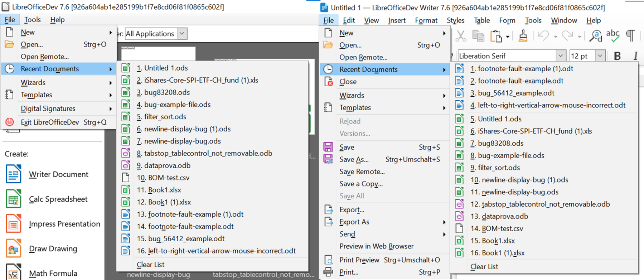The image size is (644, 280).
Task: Open bug83208.ods from Start Center recent list
Action: point(167,92)
